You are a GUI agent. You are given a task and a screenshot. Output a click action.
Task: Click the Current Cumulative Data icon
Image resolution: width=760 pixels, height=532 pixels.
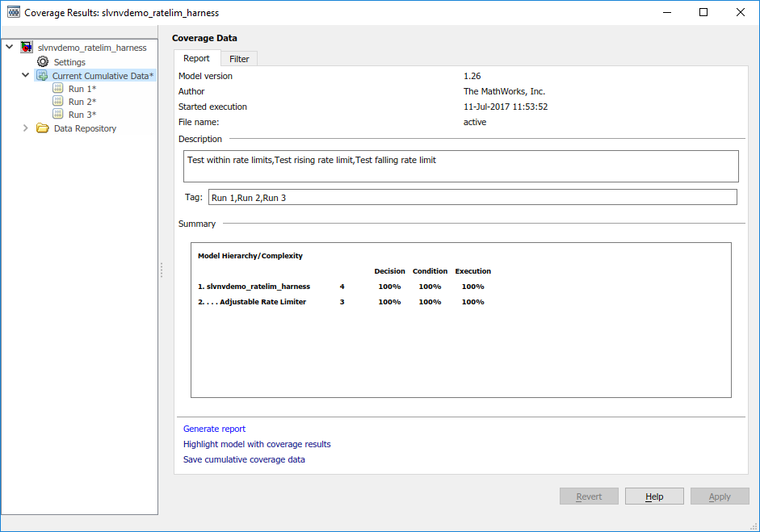(42, 76)
